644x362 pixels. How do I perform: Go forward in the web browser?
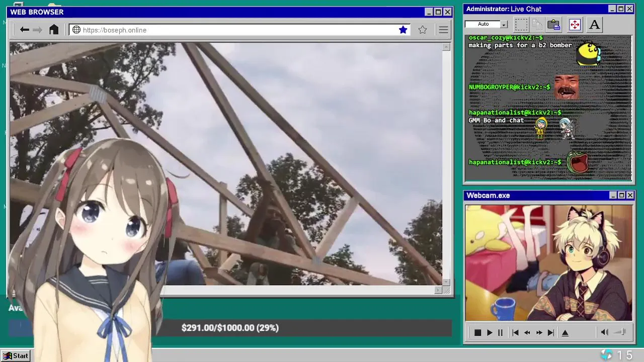38,30
